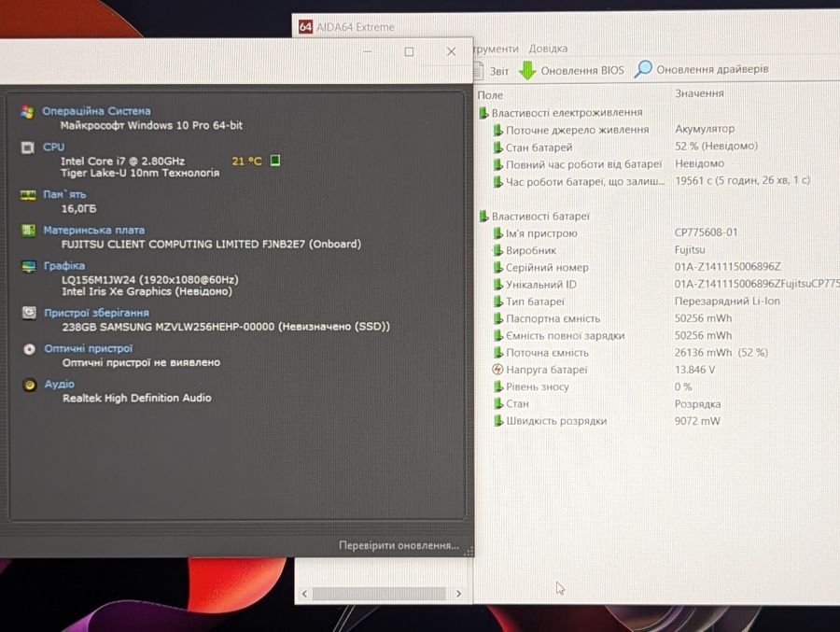Click the Поле column header
This screenshot has height=632, width=840.
point(490,95)
